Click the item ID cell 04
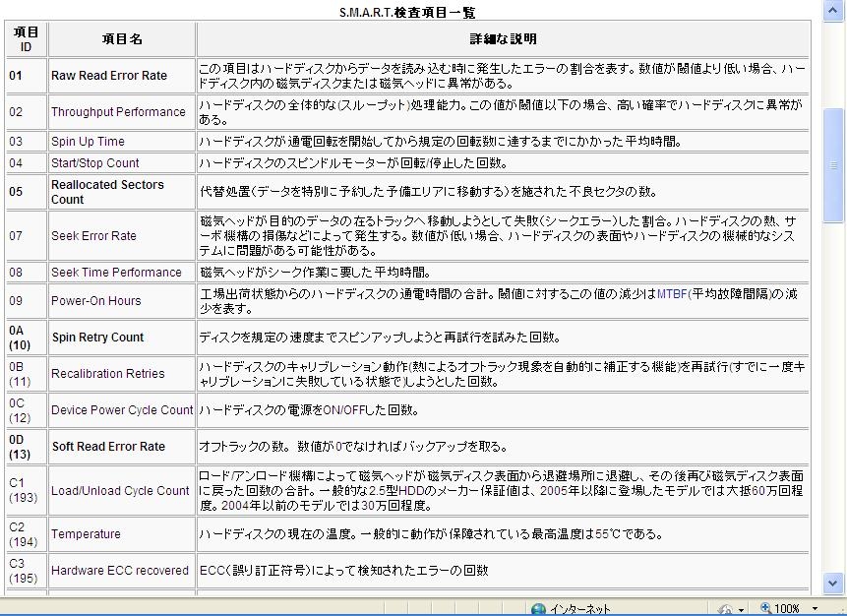This screenshot has height=616, width=847. pyautogui.click(x=26, y=163)
